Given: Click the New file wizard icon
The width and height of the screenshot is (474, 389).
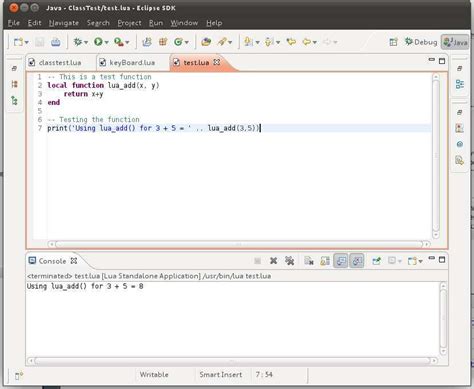Looking at the screenshot, I should coord(18,42).
